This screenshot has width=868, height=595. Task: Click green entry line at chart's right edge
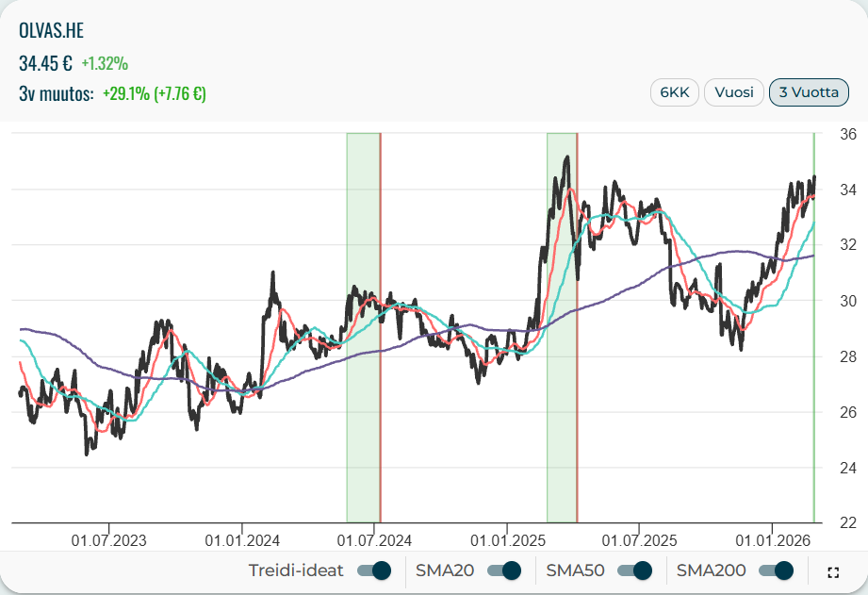coord(813,424)
